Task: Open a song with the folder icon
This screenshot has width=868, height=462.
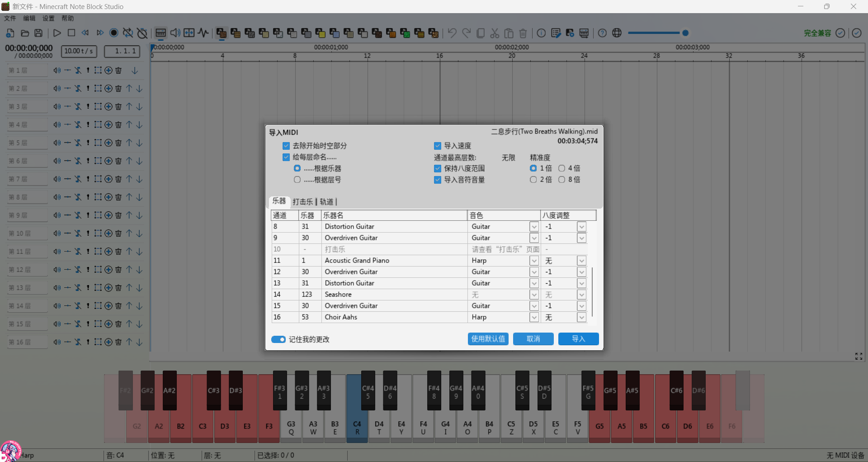Action: 25,33
